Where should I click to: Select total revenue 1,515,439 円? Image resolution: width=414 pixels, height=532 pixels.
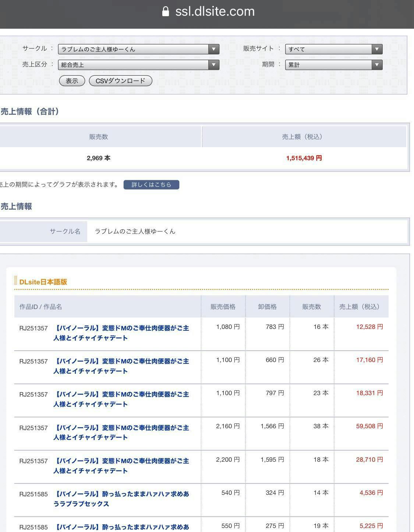(304, 158)
